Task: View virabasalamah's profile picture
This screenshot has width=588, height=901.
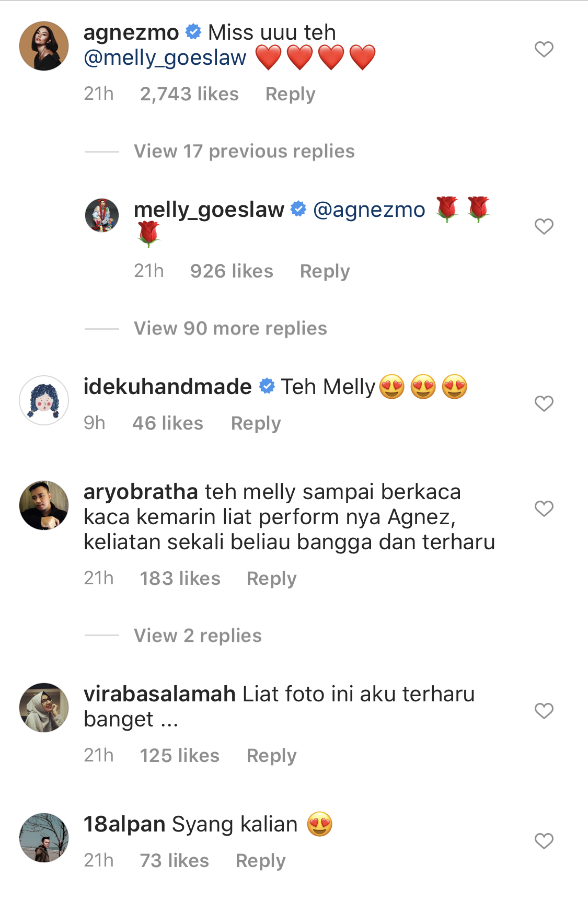Action: (x=44, y=708)
